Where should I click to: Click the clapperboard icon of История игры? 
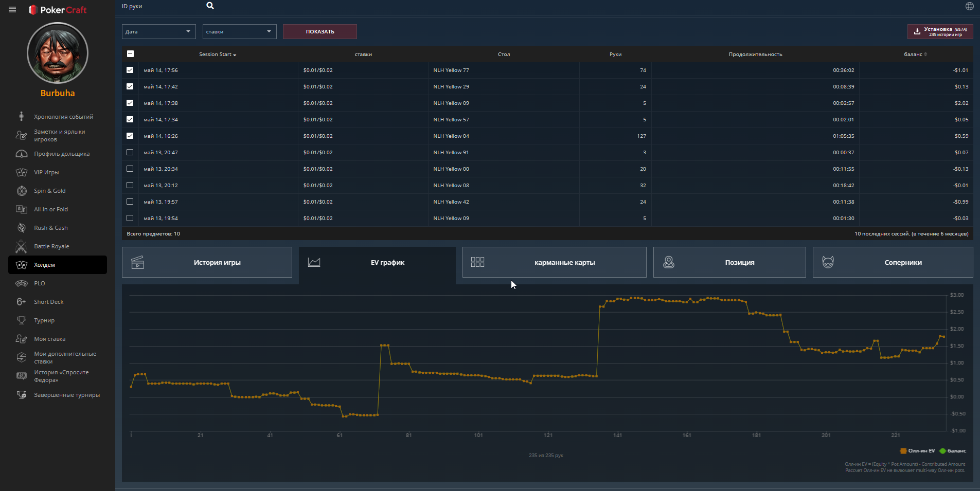click(137, 262)
